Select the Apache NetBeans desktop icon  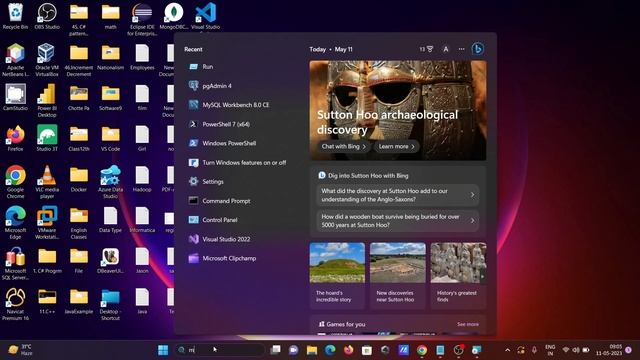[x=15, y=60]
